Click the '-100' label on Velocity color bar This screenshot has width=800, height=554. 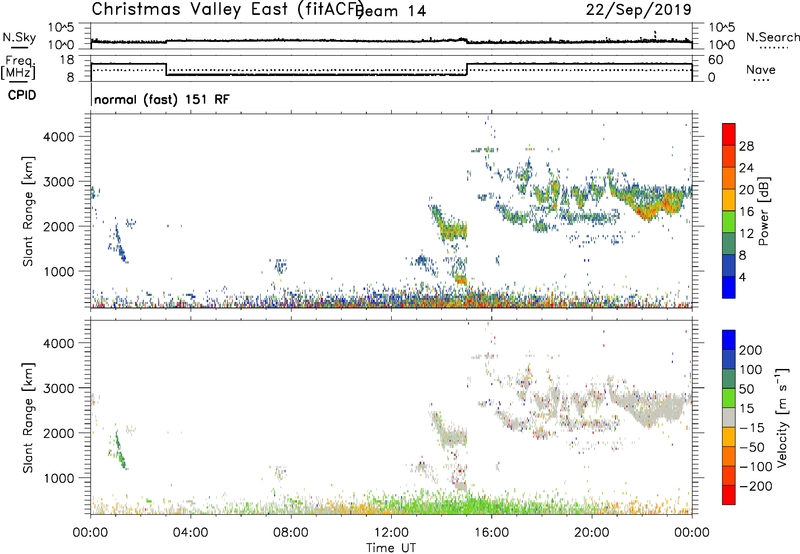coord(756,467)
